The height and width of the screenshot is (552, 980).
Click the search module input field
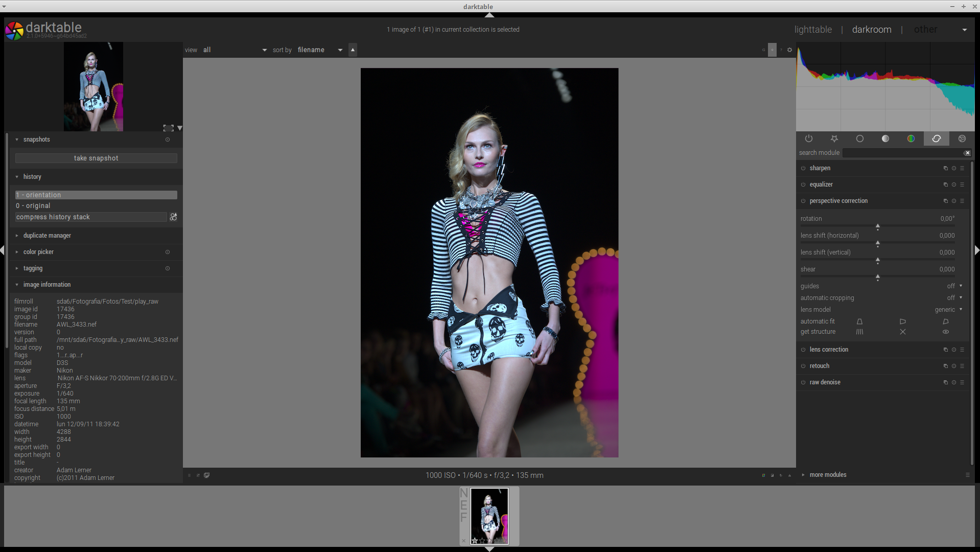(902, 153)
